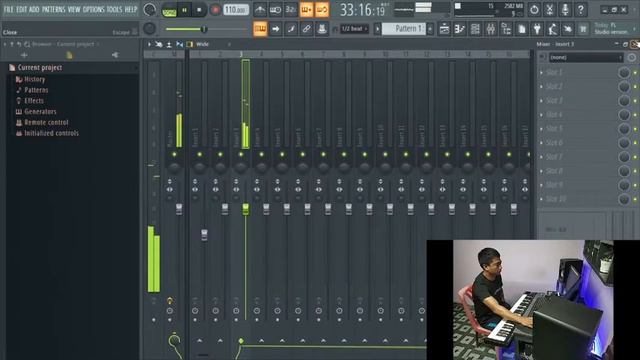Mute Insert 3 with its green LED
This screenshot has width=640, height=360.
coord(241,154)
